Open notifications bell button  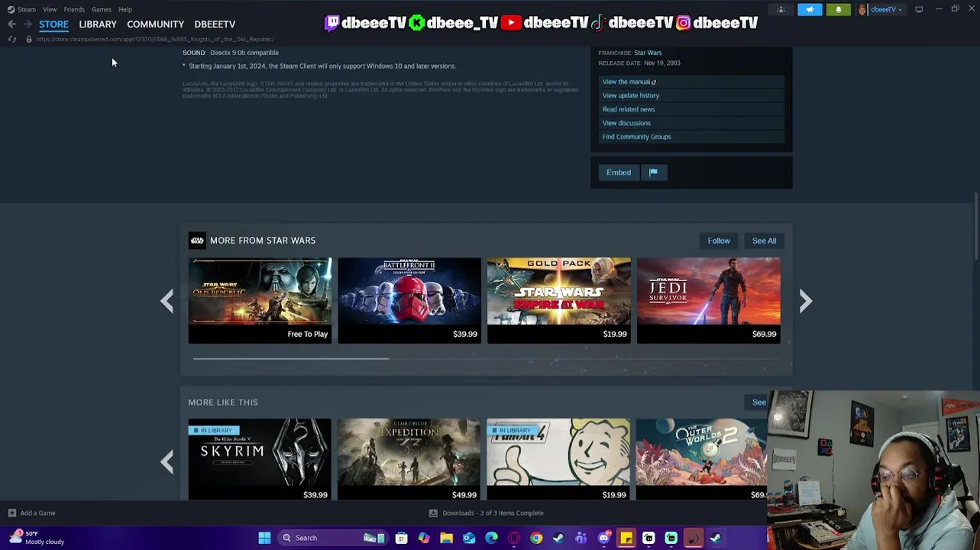[x=838, y=9]
